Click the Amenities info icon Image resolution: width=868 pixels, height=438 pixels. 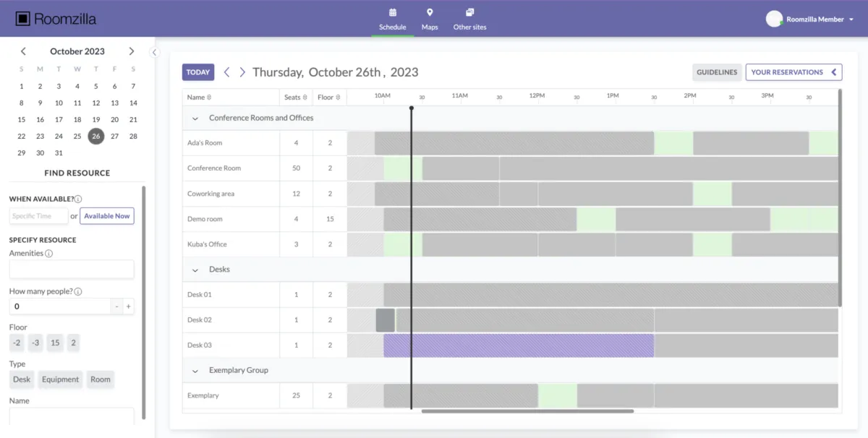click(49, 254)
